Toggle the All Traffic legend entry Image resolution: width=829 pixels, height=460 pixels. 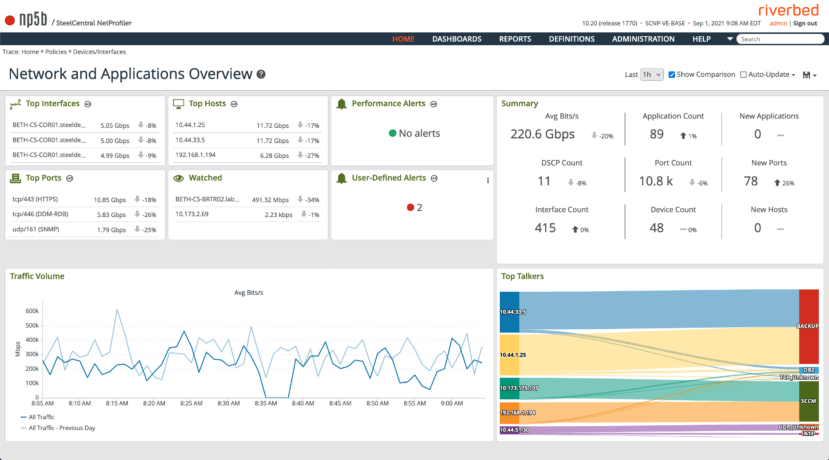point(38,417)
